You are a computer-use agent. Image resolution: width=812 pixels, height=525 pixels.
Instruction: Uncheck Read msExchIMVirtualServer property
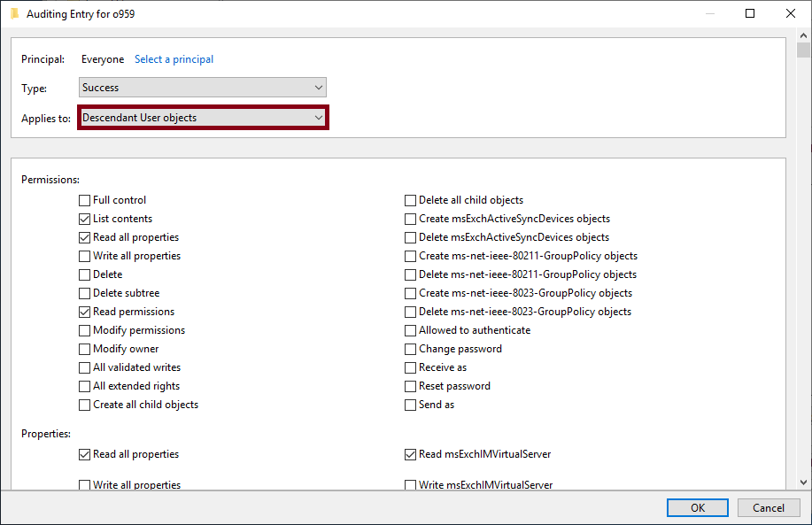tap(410, 454)
